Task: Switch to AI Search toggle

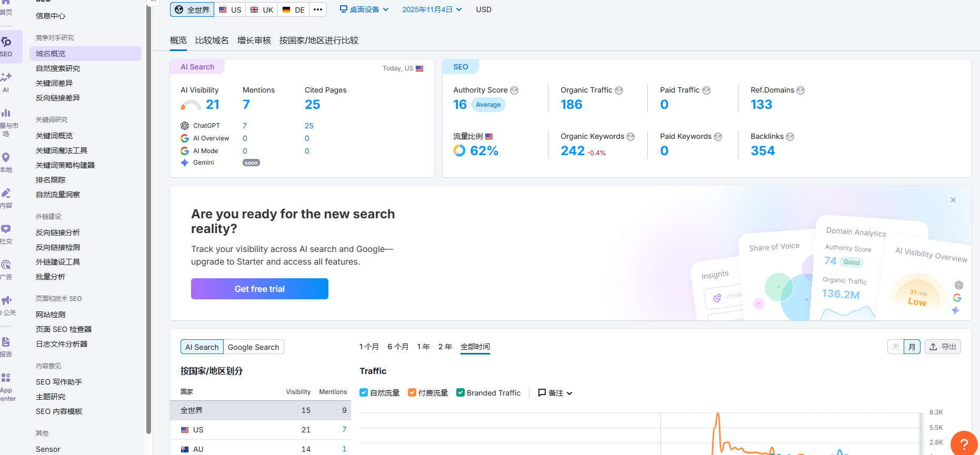Action: [202, 347]
